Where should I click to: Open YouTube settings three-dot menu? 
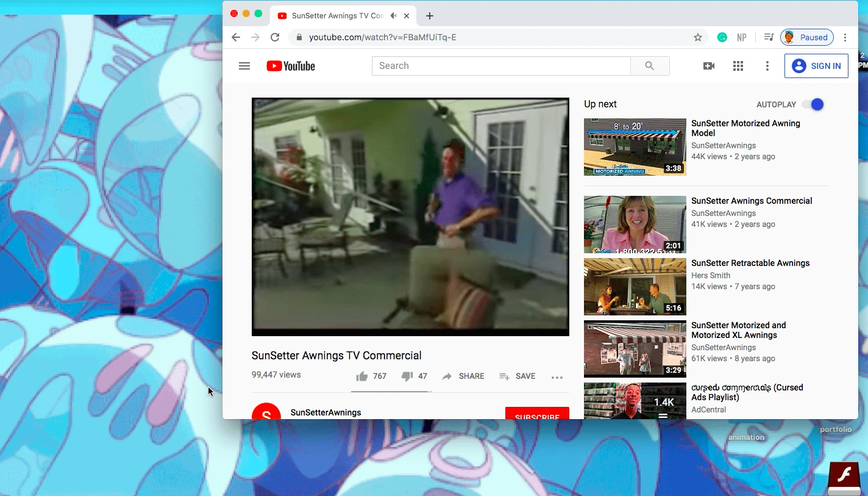767,66
